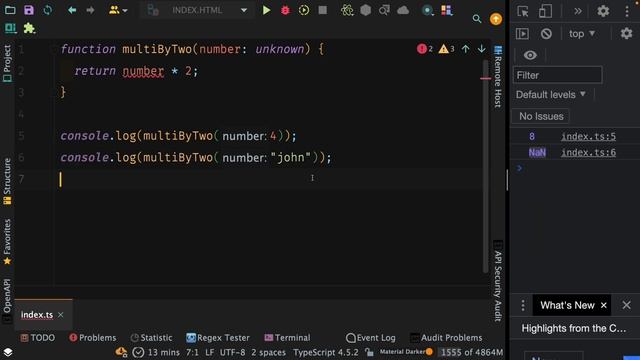Image resolution: width=640 pixels, height=360 pixels.
Task: Select element inspector in DevTools
Action: [x=523, y=11]
